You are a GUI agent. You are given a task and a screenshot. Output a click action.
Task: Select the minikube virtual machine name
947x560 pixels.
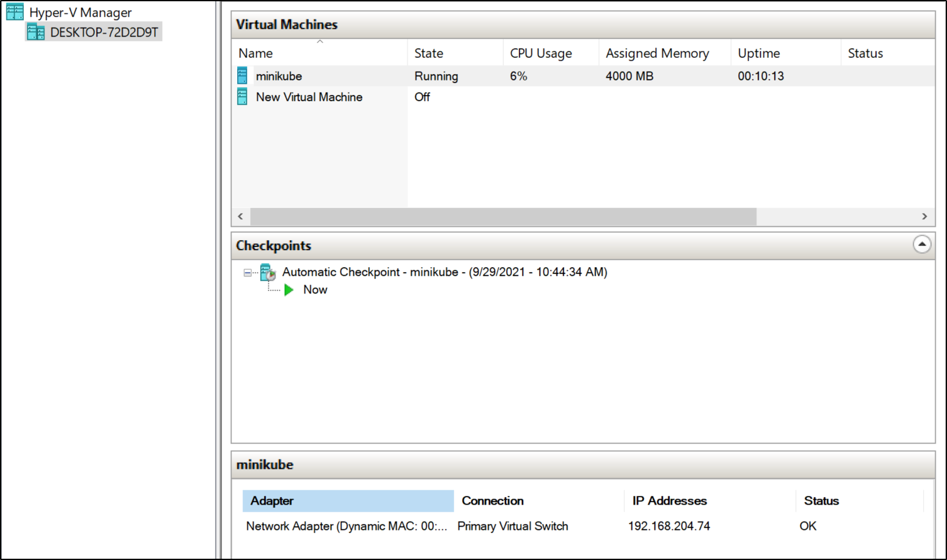pos(279,76)
